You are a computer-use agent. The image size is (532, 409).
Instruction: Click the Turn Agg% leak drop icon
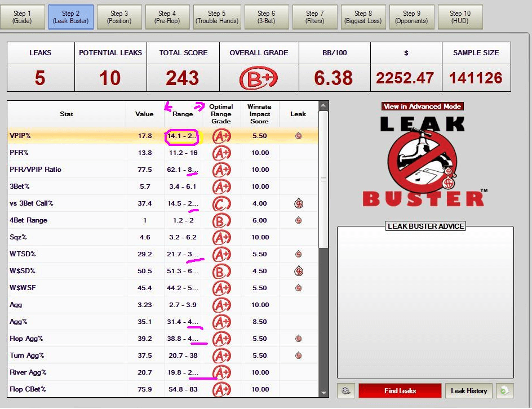point(298,355)
